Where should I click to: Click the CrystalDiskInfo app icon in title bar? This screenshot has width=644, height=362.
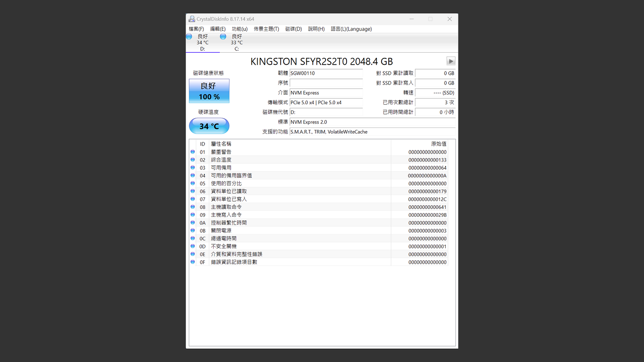tap(192, 19)
